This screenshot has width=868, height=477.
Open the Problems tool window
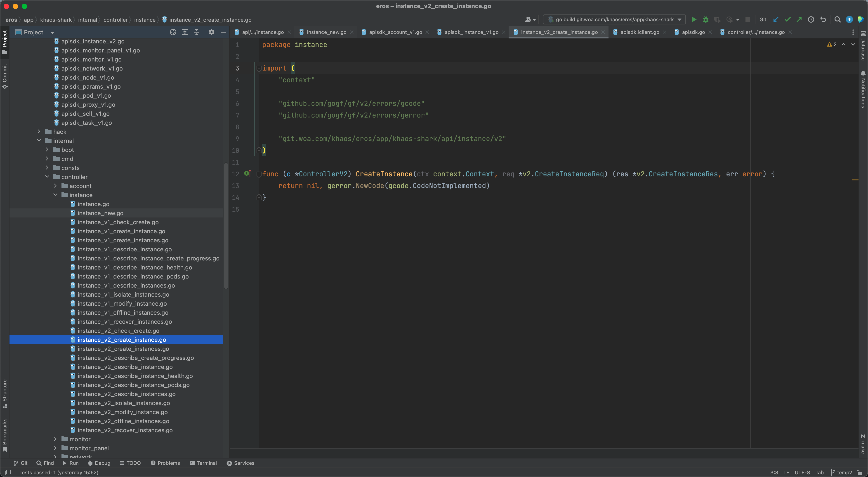pos(165,463)
